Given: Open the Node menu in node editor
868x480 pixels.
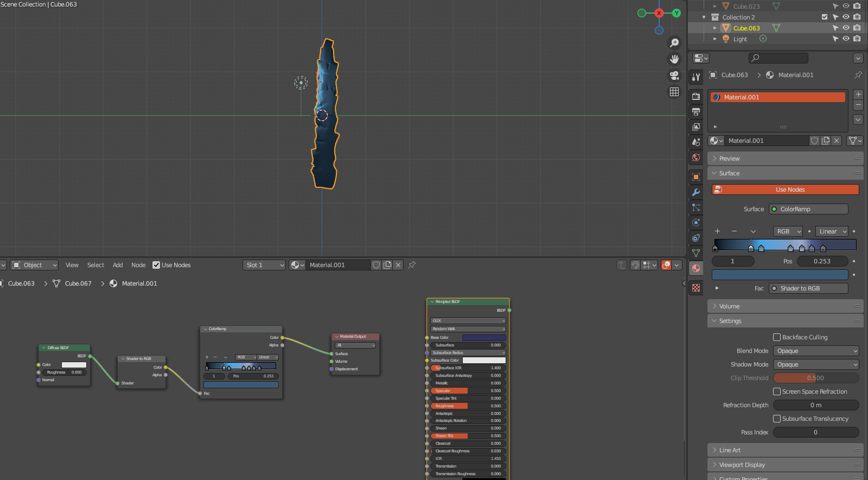Looking at the screenshot, I should [138, 265].
